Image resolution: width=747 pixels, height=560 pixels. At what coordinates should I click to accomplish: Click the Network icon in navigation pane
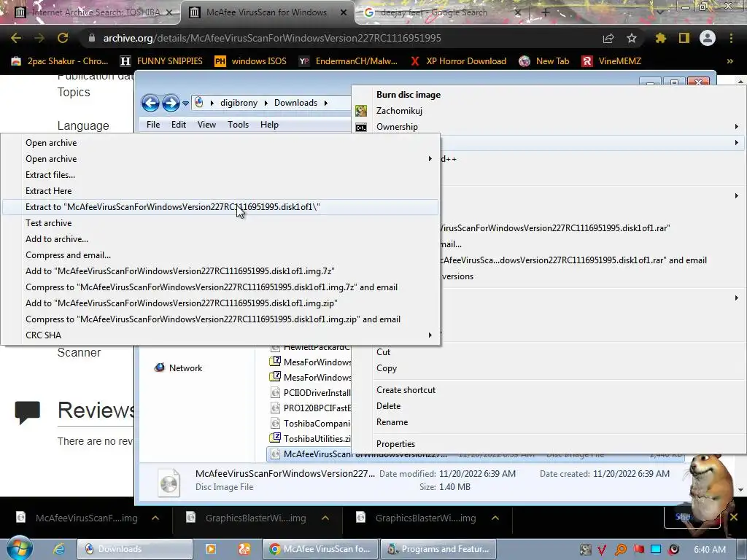click(x=160, y=367)
